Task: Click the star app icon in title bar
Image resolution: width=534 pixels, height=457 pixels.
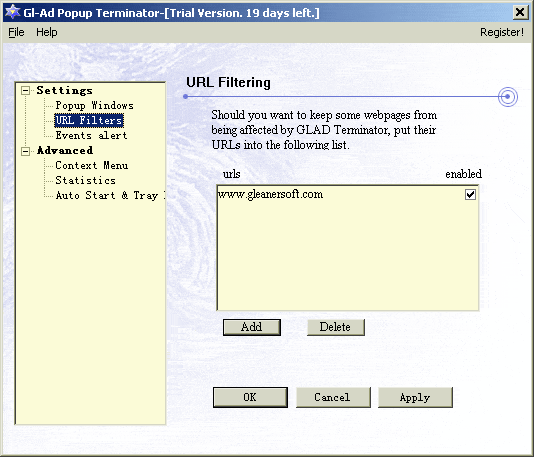Action: pyautogui.click(x=13, y=12)
